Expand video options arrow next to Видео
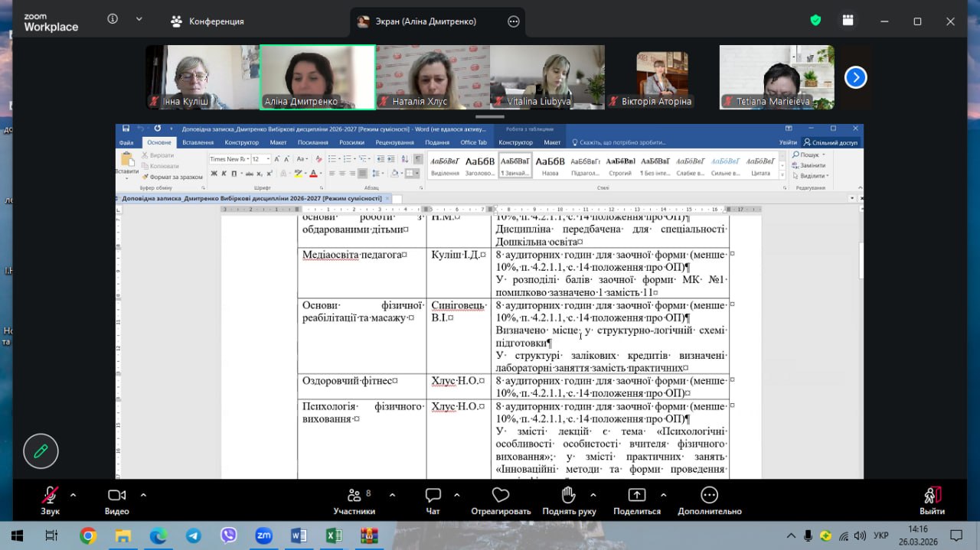The width and height of the screenshot is (980, 550). 143,495
